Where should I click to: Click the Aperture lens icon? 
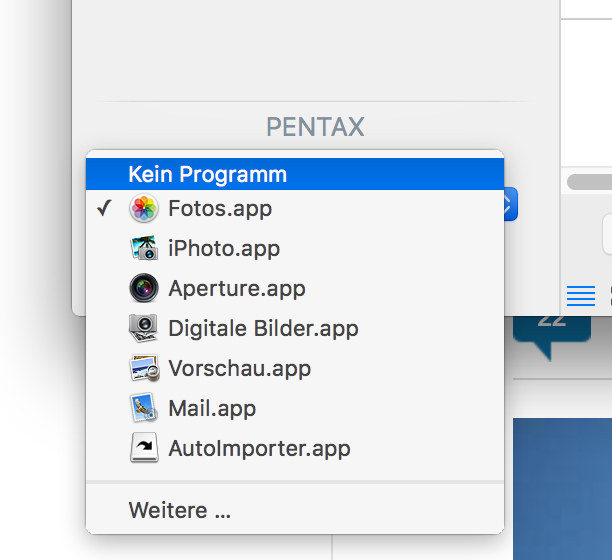tap(144, 289)
